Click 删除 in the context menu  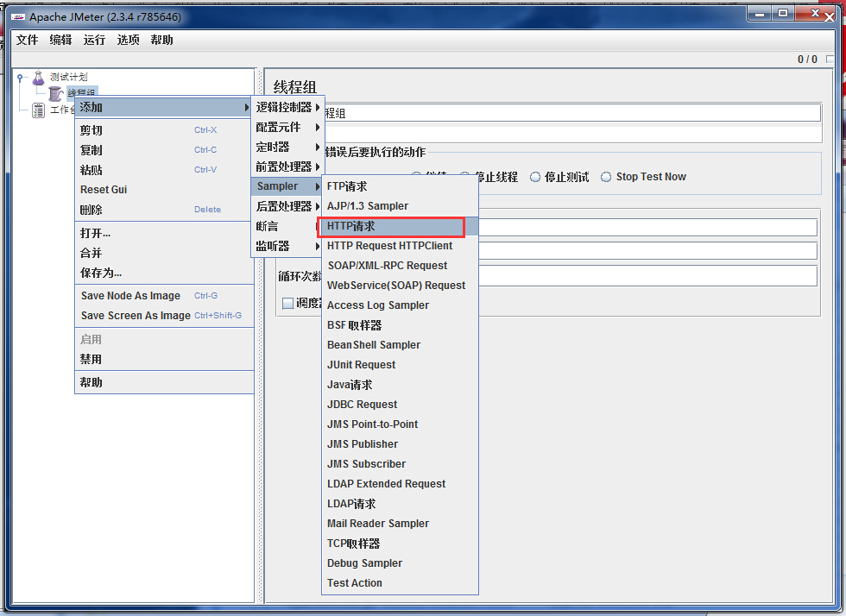164,210
